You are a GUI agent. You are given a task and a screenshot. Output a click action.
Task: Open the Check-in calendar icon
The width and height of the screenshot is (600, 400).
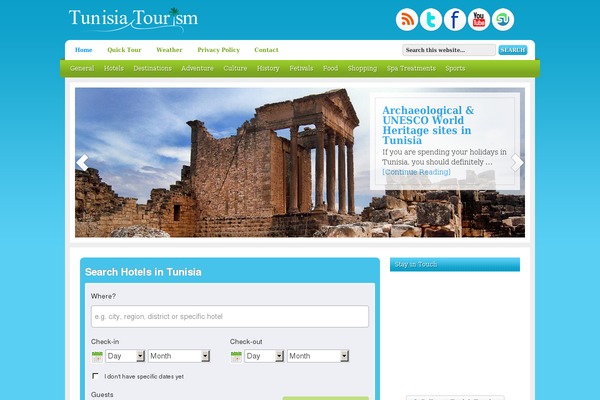click(x=97, y=356)
